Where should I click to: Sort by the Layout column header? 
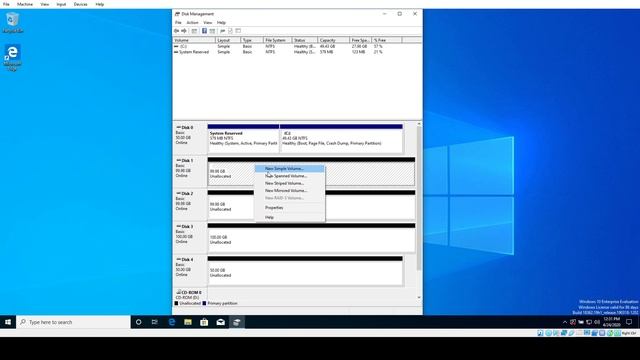(228, 40)
